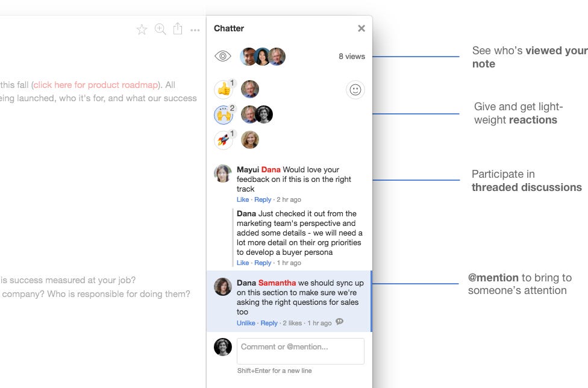Click the blonde avatar next to rocket reaction

coord(250,140)
